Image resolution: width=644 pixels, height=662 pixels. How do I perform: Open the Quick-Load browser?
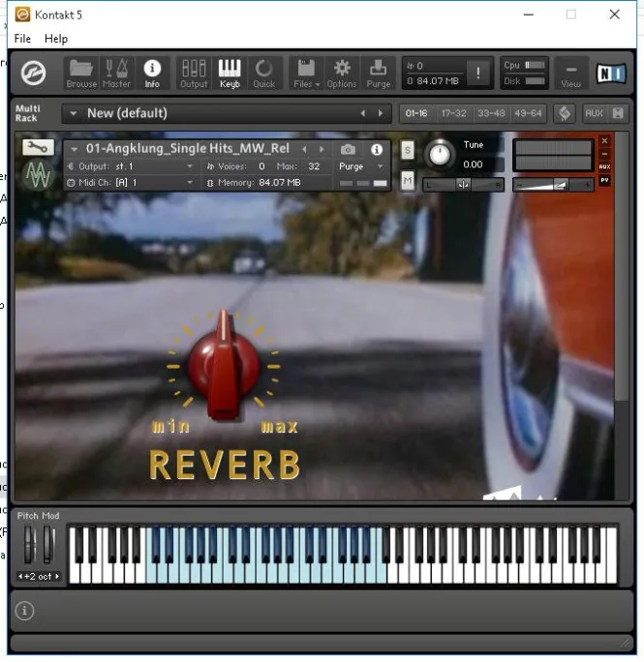(x=264, y=74)
